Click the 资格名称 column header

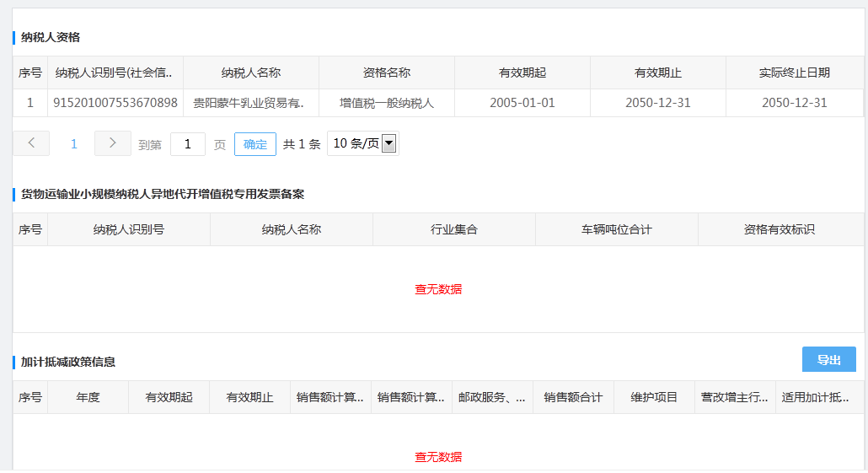pos(387,73)
